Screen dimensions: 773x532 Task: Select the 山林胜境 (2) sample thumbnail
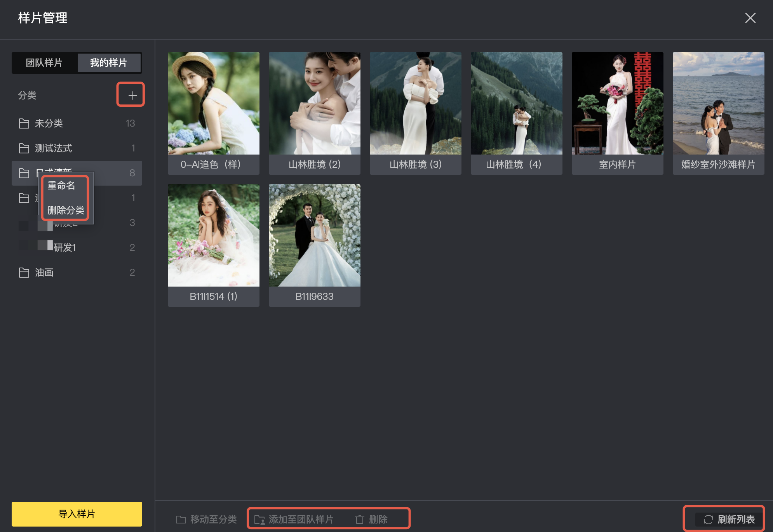[315, 113]
